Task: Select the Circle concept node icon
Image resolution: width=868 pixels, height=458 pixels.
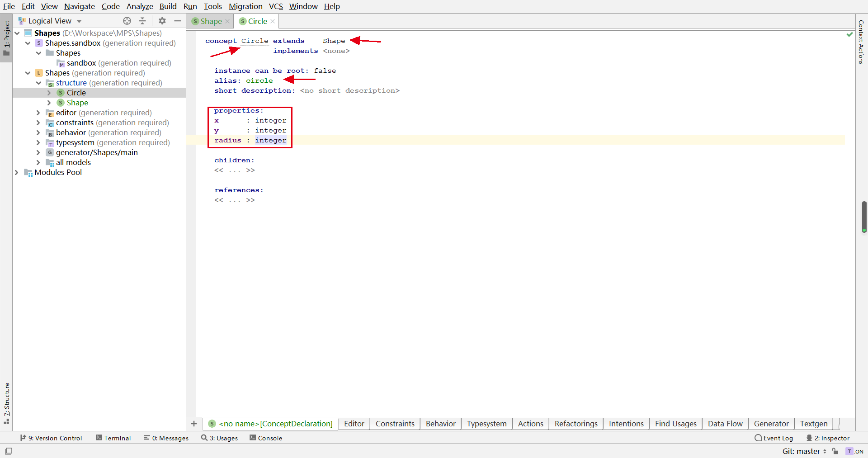Action: [60, 93]
